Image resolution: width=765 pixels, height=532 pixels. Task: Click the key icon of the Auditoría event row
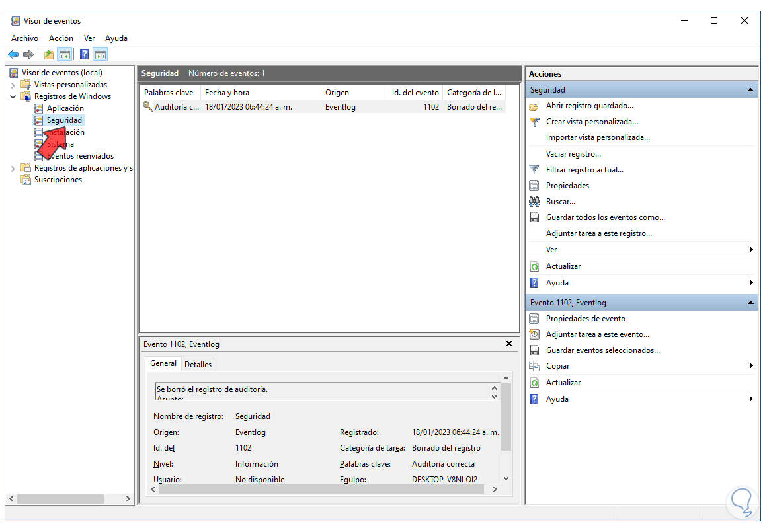148,106
